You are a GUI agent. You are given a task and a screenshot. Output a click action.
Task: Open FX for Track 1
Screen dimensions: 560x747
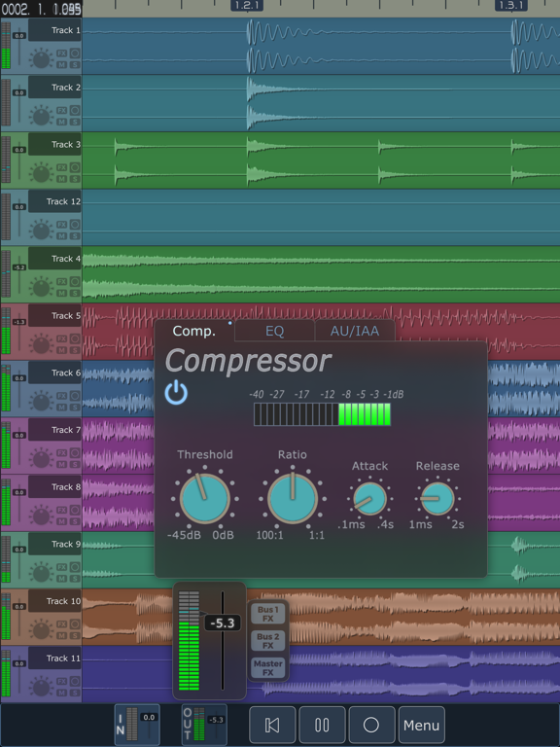(62, 53)
